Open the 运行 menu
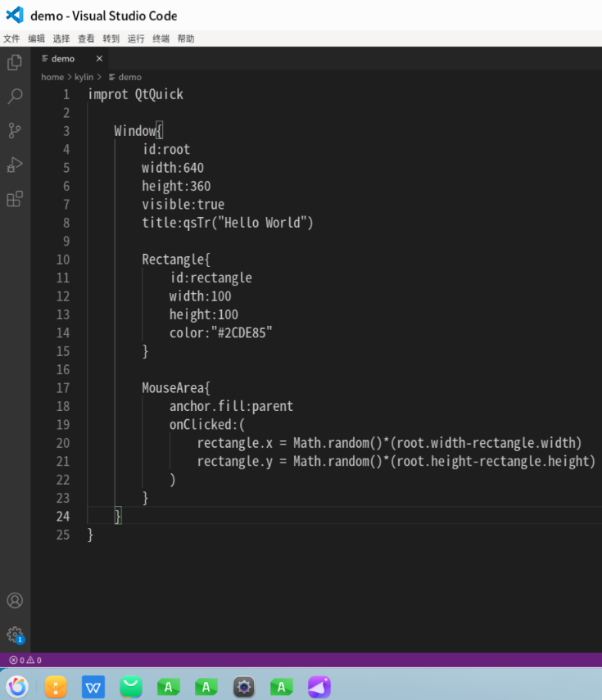 point(136,38)
